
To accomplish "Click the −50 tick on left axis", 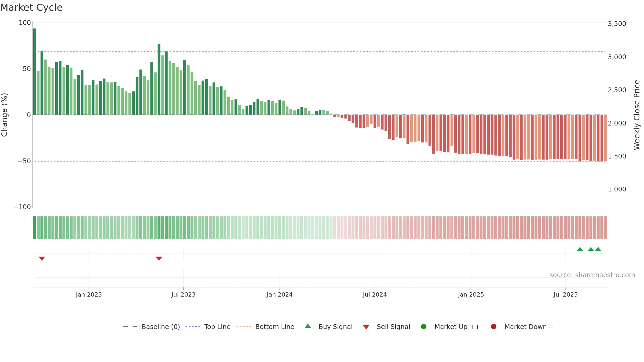I will (24, 161).
